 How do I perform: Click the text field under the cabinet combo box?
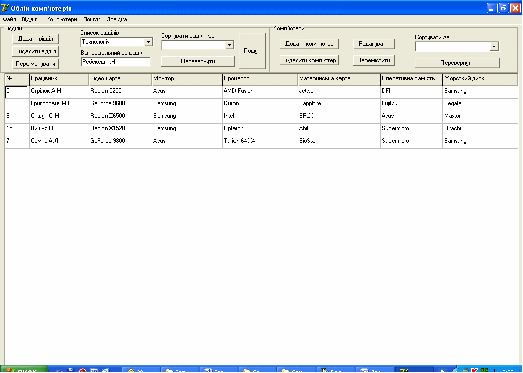[x=115, y=62]
